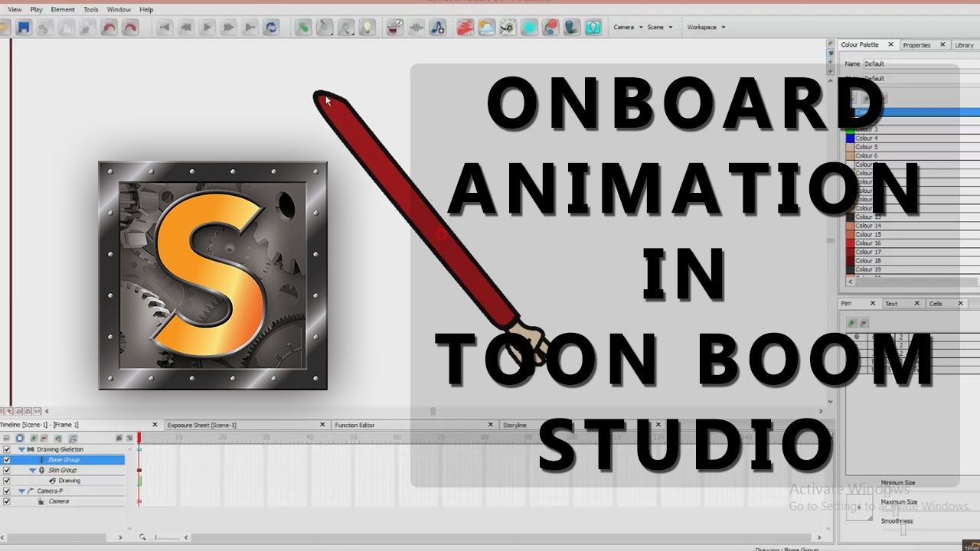Click the Name field in Colour Palette

(x=921, y=64)
